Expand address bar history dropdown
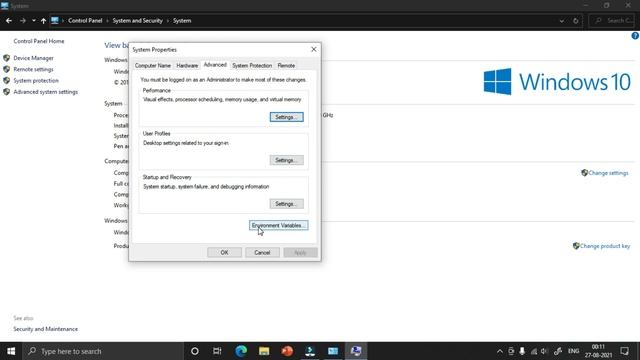The image size is (640, 360). (562, 21)
